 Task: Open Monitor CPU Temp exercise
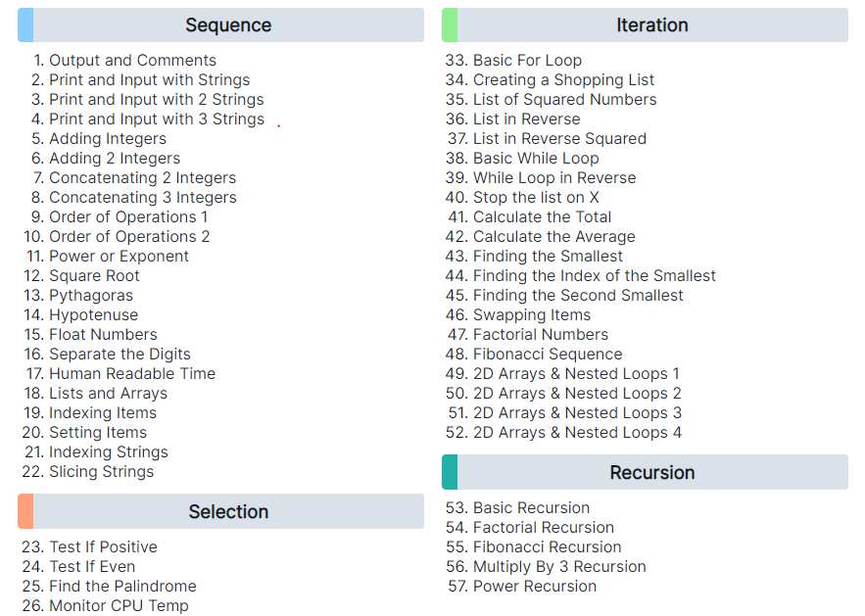(x=119, y=605)
